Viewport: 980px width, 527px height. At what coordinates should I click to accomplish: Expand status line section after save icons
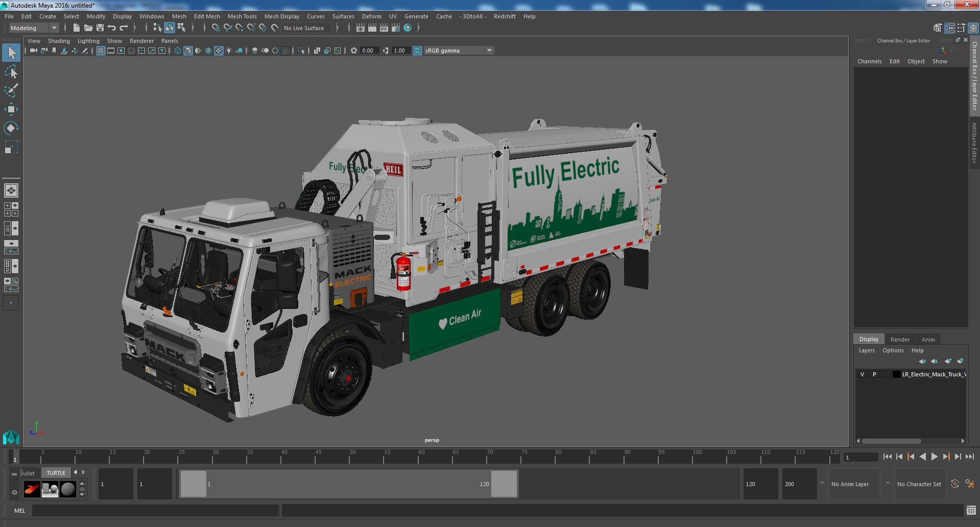136,28
